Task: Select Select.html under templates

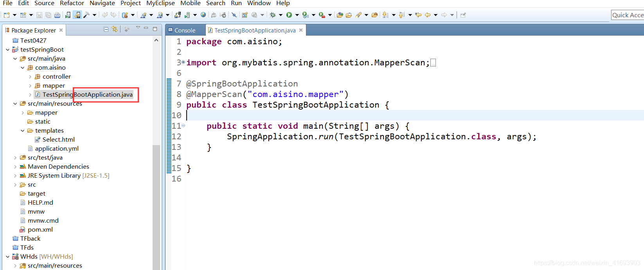Action: 58,139
